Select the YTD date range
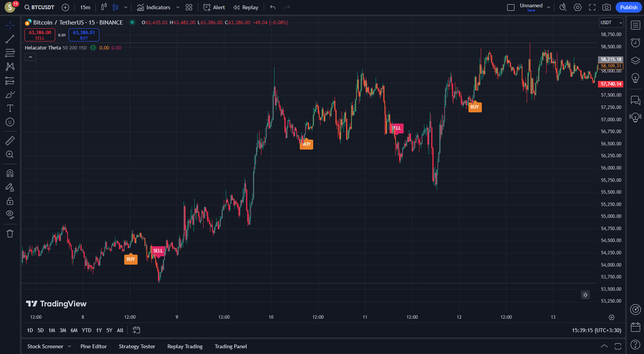 [87, 330]
